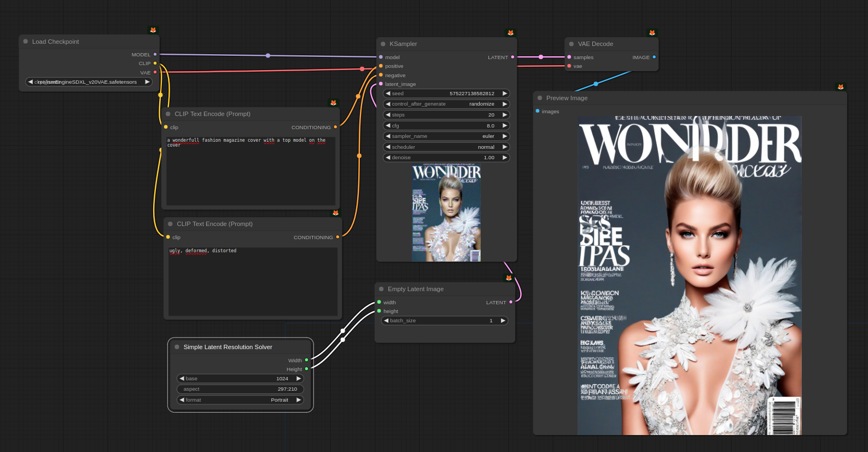
Task: Collapse the Preview Image node via its dot
Action: [540, 98]
